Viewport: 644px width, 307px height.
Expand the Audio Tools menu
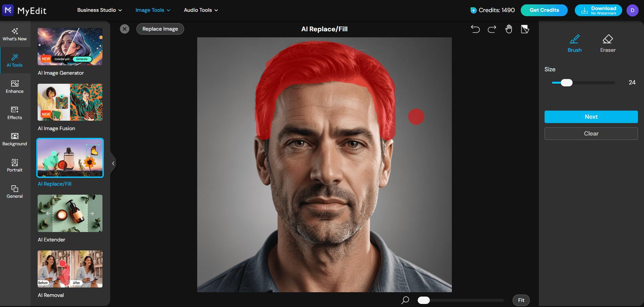click(x=201, y=10)
